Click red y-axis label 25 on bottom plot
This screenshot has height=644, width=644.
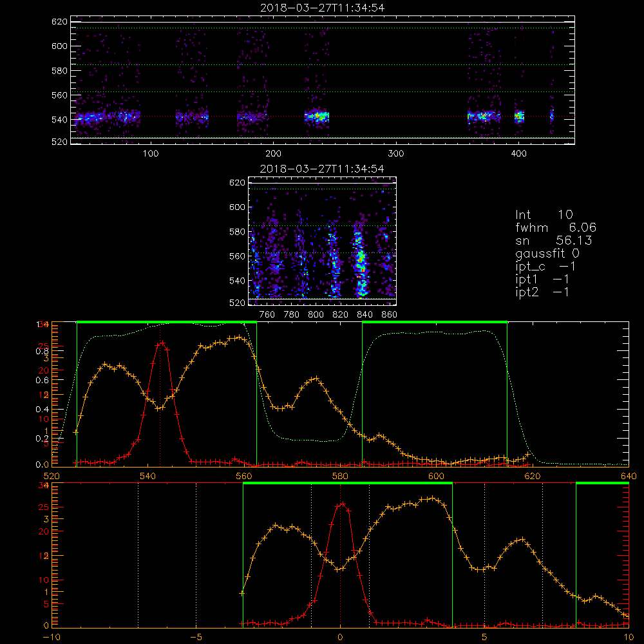[44, 507]
